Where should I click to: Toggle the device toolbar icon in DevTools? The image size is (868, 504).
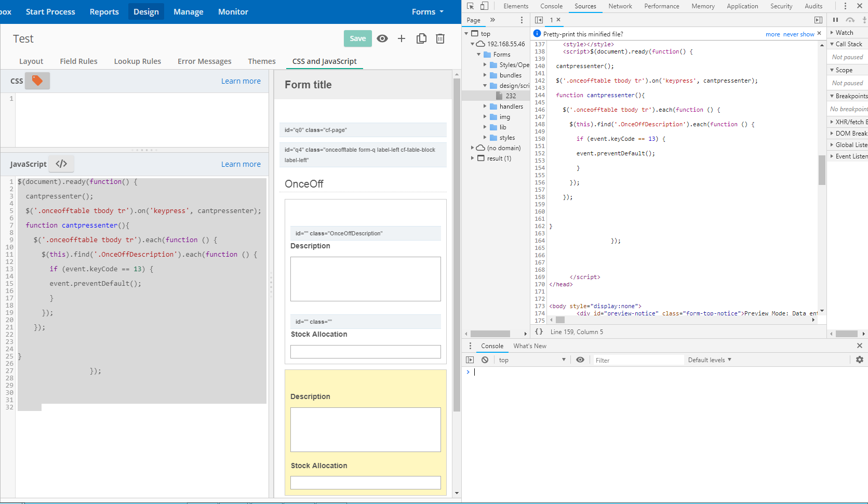tap(484, 6)
